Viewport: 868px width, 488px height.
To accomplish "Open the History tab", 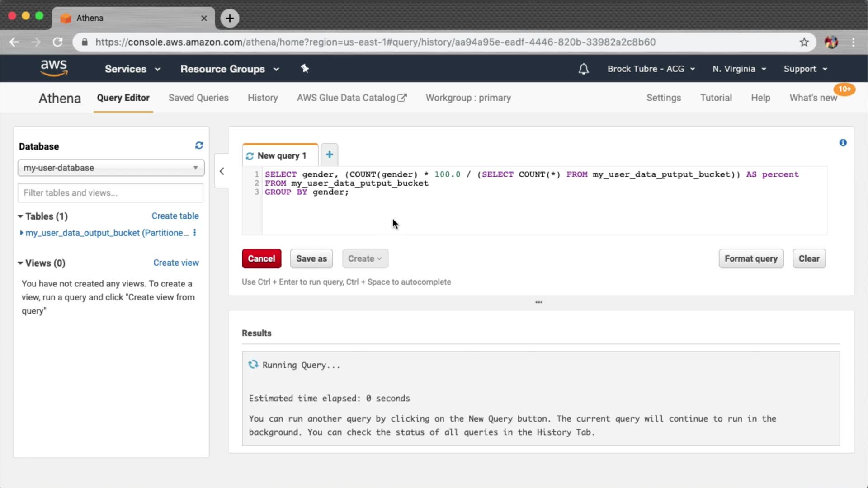I will point(263,98).
